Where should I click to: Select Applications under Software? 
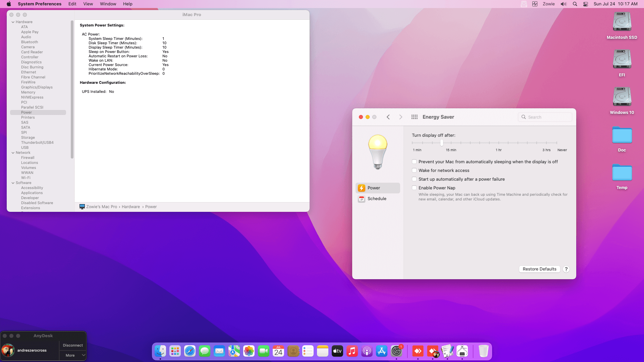point(32,193)
